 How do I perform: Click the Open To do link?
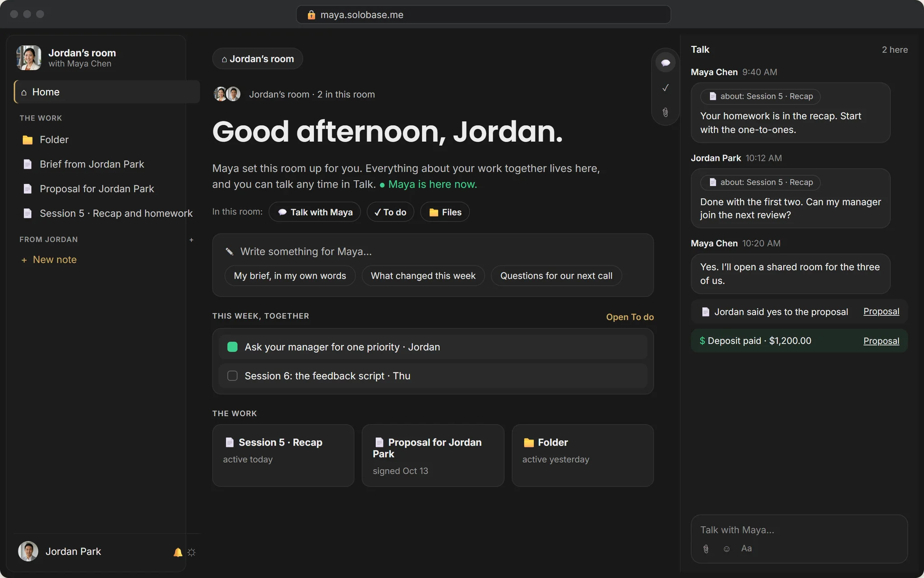pyautogui.click(x=630, y=317)
